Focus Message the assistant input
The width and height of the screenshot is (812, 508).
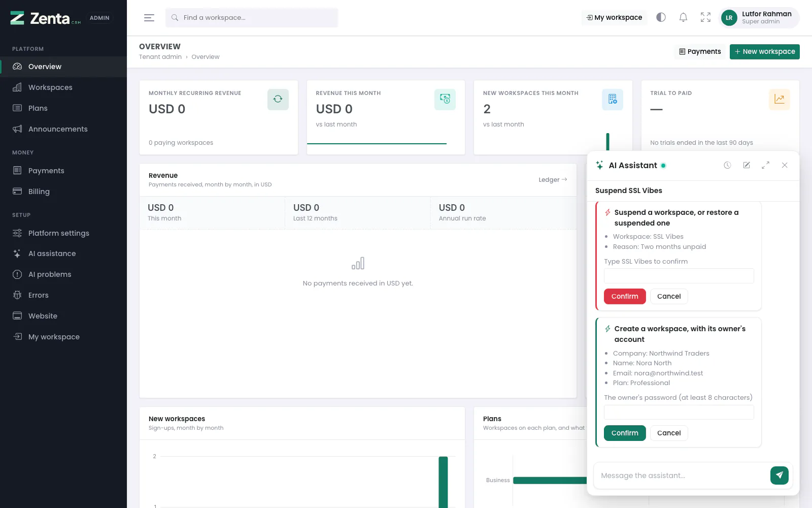(682, 476)
